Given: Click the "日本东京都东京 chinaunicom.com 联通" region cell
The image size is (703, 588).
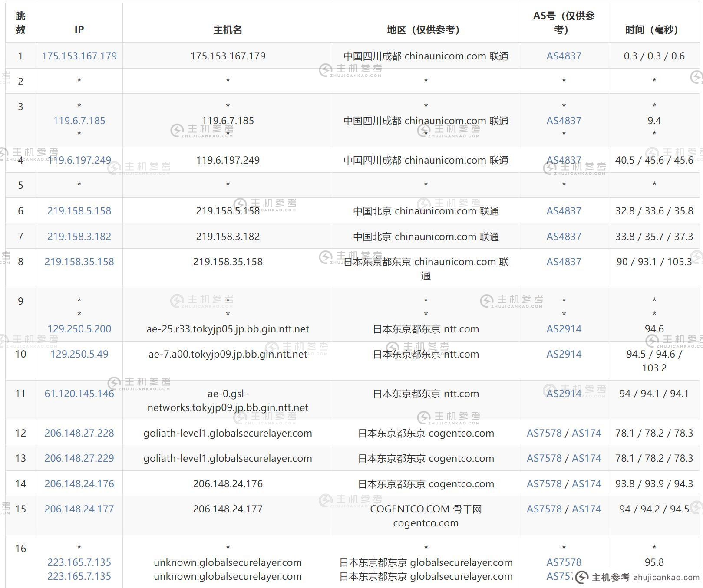Looking at the screenshot, I should (426, 269).
